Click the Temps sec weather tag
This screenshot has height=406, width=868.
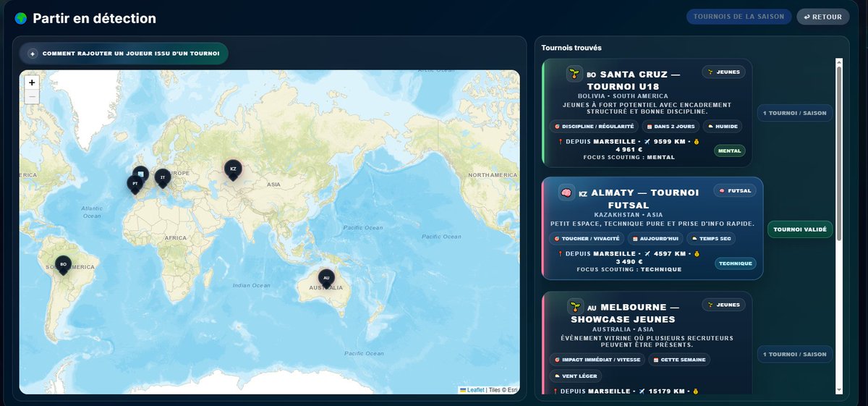coord(712,238)
